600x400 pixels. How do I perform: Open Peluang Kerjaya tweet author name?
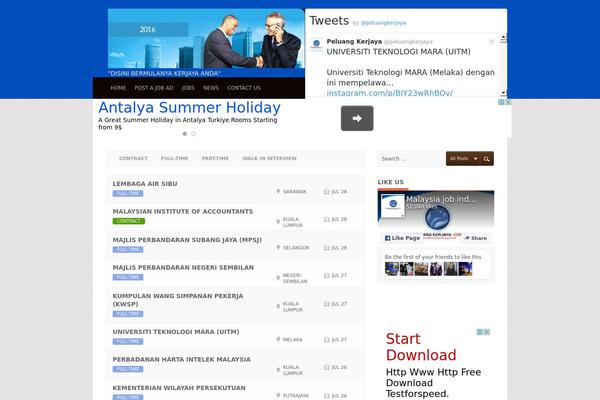(354, 41)
